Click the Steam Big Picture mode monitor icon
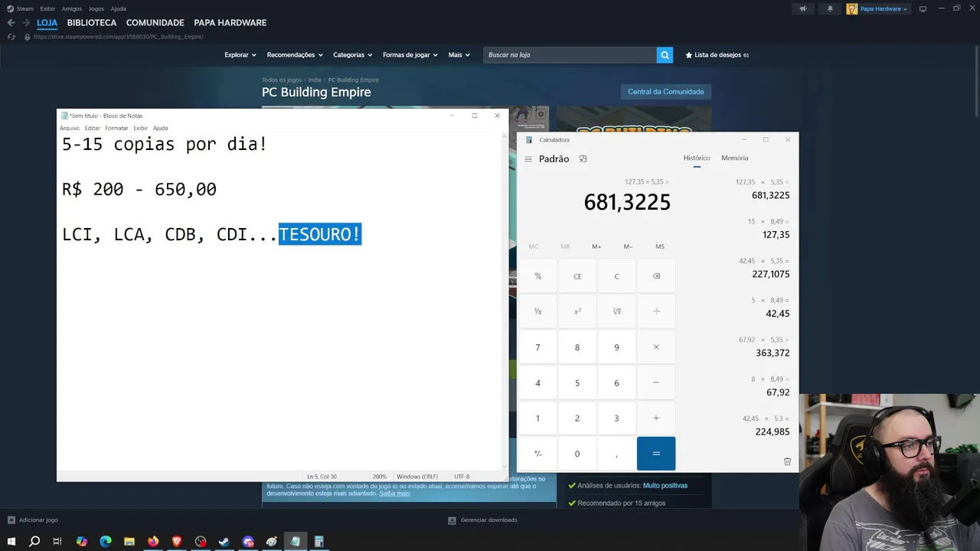The height and width of the screenshot is (551, 980). click(x=923, y=9)
